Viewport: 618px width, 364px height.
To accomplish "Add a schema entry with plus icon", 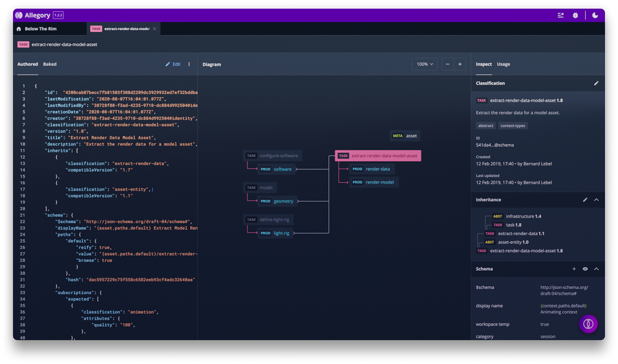I will click(574, 269).
